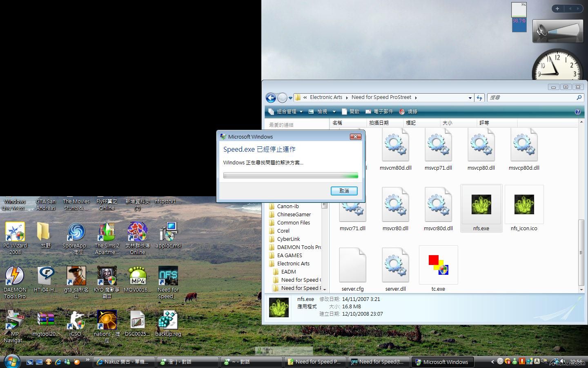Click the Explorer back navigation button
This screenshot has height=368, width=588.
[x=270, y=98]
